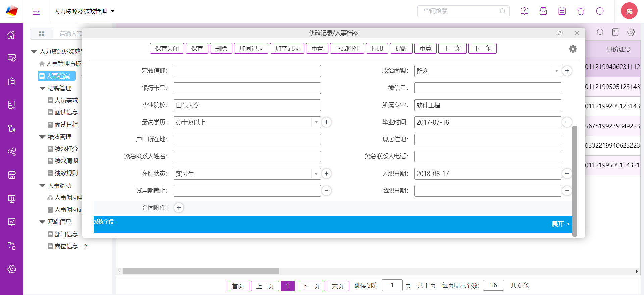The width and height of the screenshot is (644, 295).
Task: Expand the 系统字段 section via 展开
Action: [x=560, y=224]
